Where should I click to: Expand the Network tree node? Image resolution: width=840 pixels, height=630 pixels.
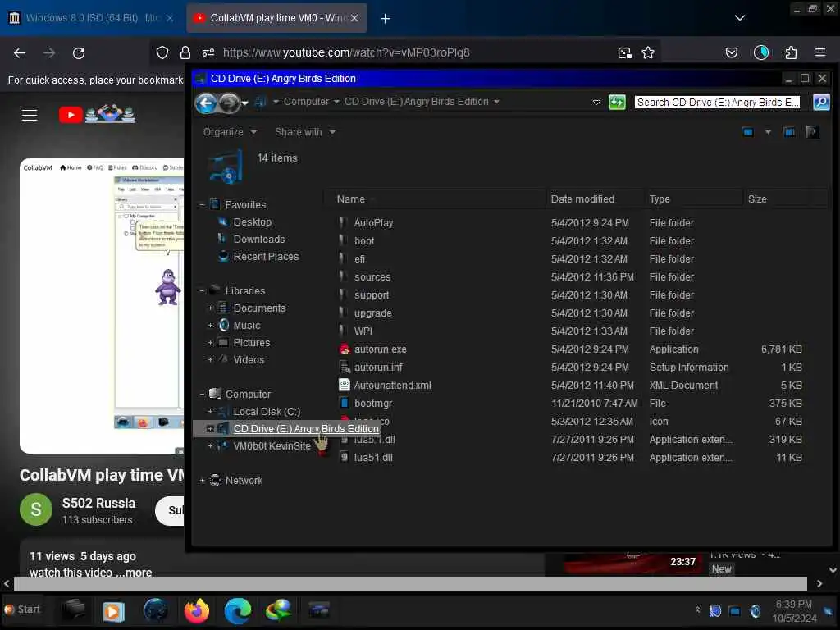202,481
